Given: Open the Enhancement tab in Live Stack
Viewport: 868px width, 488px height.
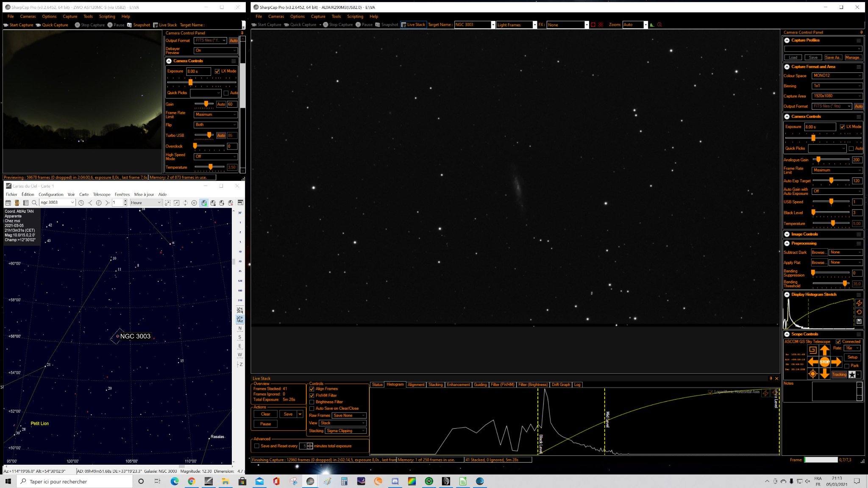Looking at the screenshot, I should click(x=458, y=385).
